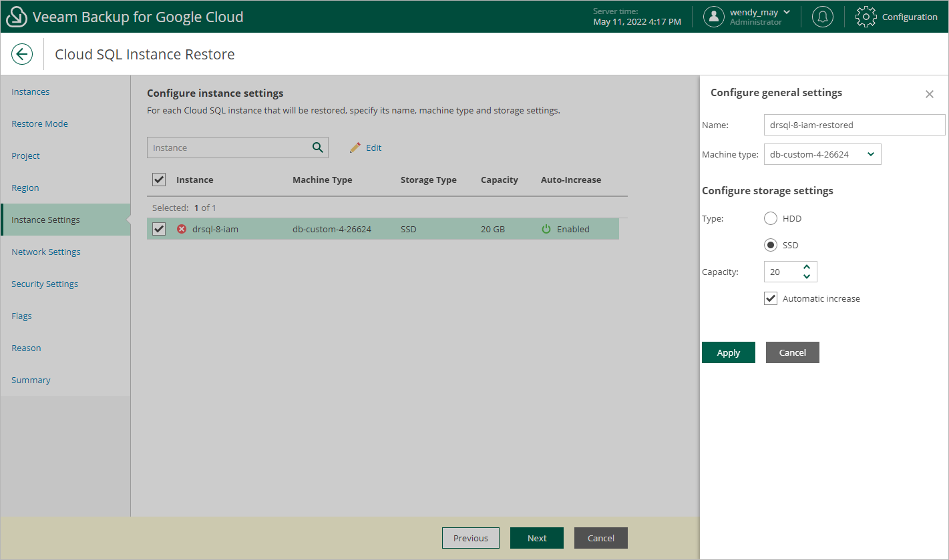Click the Veeam logo icon
The height and width of the screenshot is (560, 949).
point(17,17)
